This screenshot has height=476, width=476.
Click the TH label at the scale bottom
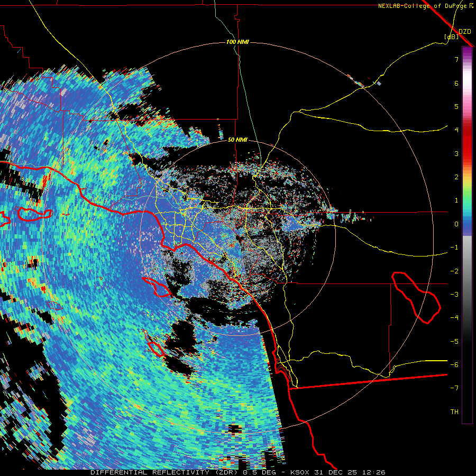(x=454, y=412)
